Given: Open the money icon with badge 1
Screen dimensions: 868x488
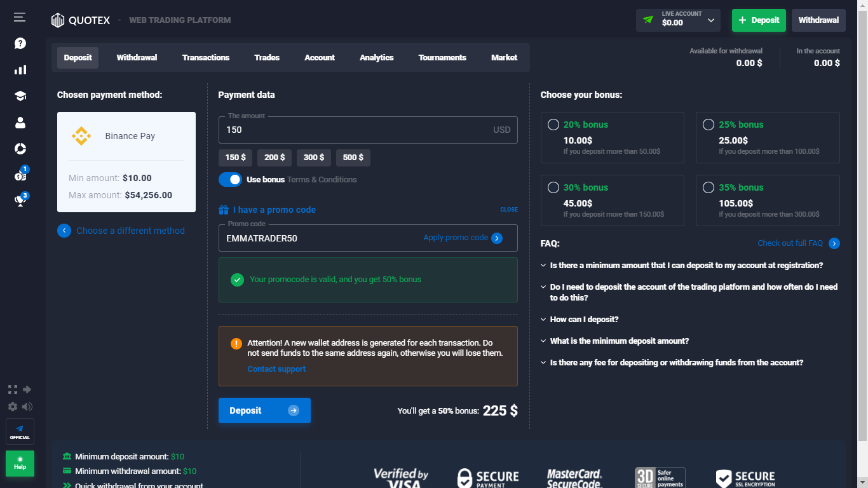Looking at the screenshot, I should 20,175.
